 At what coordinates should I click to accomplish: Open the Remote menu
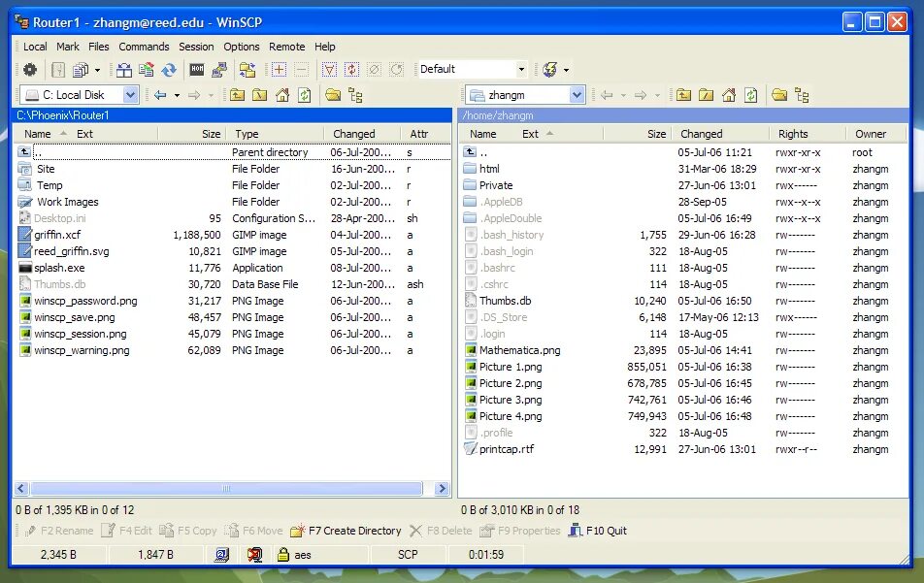287,47
